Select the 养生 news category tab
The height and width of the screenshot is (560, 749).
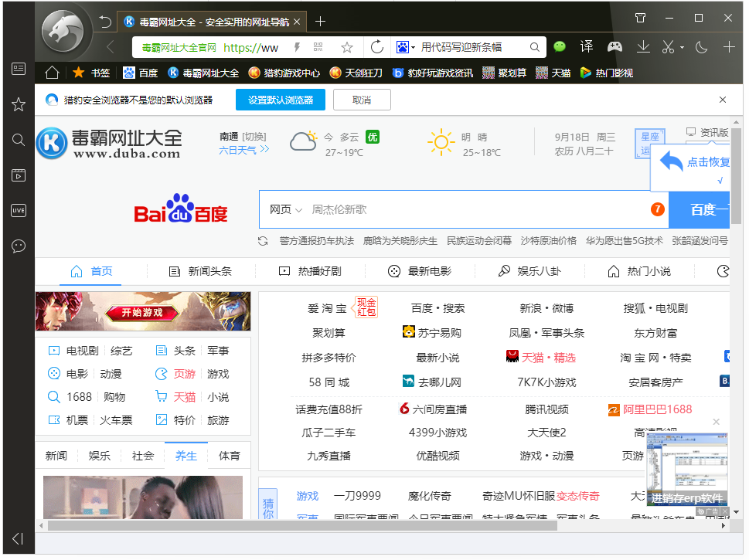coord(186,456)
